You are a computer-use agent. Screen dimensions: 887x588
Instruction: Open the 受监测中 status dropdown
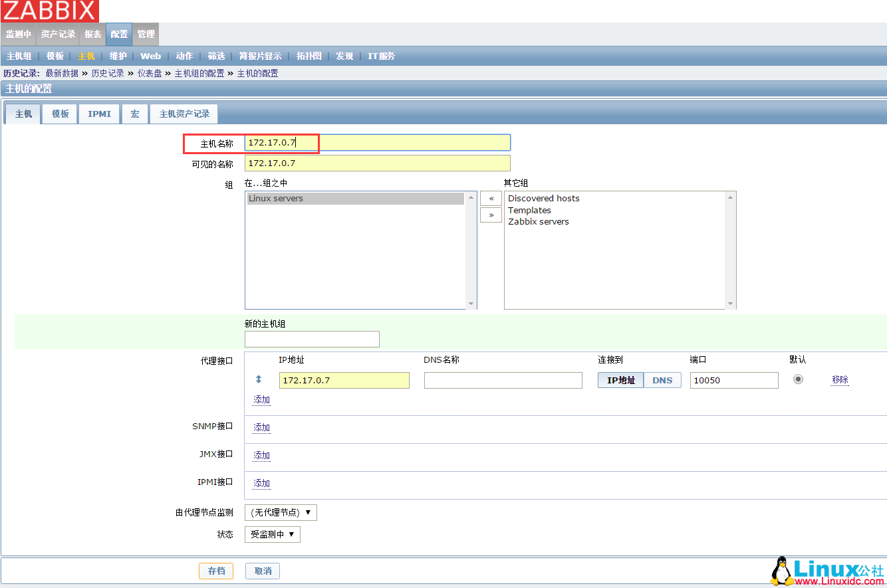[x=272, y=534]
